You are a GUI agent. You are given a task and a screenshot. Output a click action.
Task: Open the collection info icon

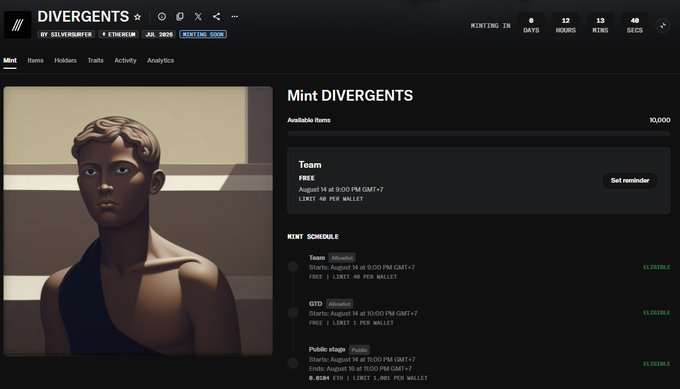click(x=162, y=16)
